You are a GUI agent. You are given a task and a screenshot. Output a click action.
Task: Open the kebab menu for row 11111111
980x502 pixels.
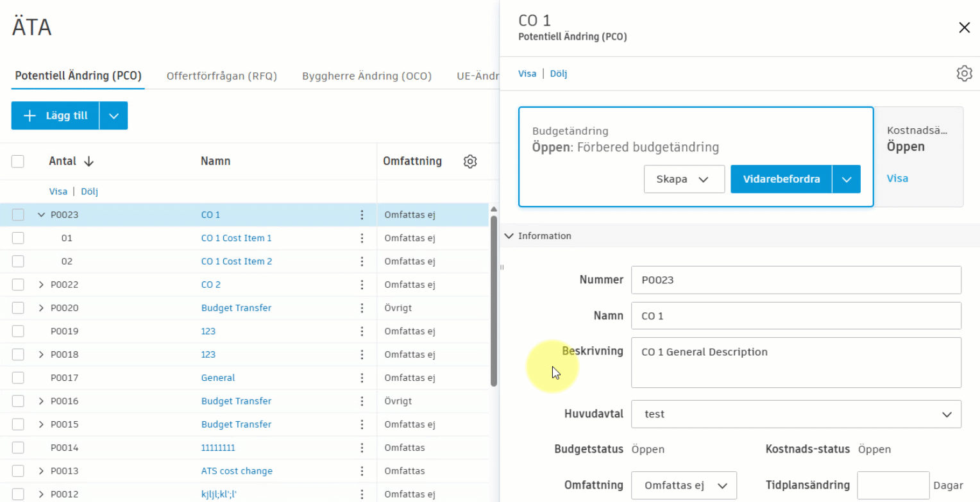click(362, 448)
